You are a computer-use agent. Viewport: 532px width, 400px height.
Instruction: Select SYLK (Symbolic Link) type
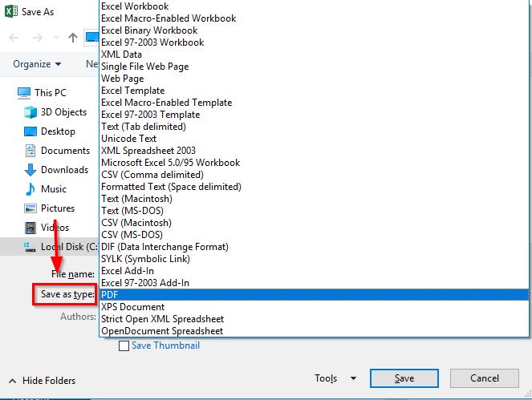click(315, 259)
